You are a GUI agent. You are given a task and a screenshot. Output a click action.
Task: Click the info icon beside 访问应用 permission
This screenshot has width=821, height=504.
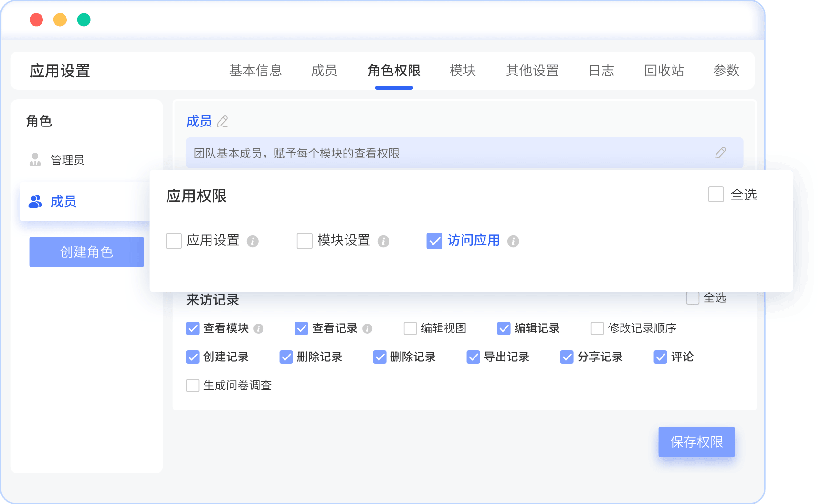click(x=513, y=241)
